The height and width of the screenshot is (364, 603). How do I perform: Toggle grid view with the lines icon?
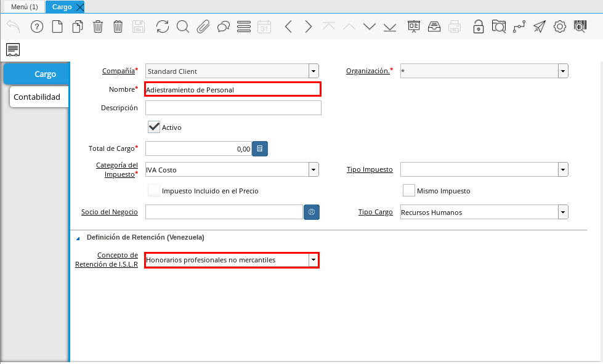[x=244, y=26]
